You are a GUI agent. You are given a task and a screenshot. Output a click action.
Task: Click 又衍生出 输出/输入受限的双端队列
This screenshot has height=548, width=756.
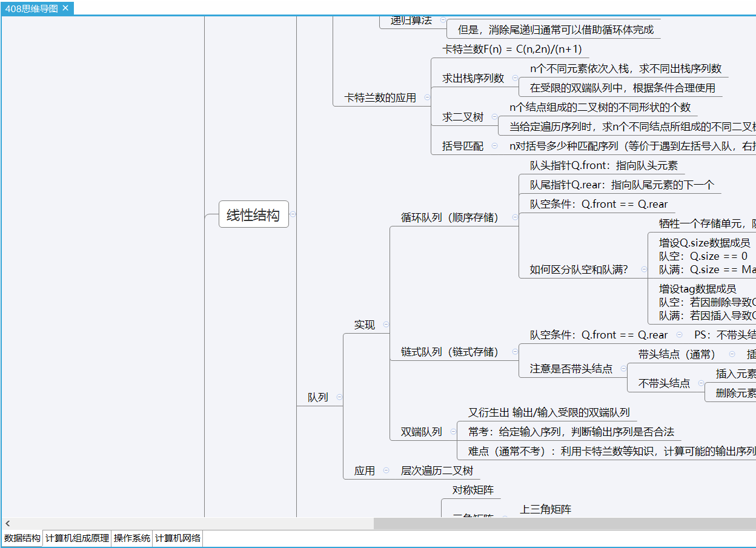pyautogui.click(x=549, y=412)
